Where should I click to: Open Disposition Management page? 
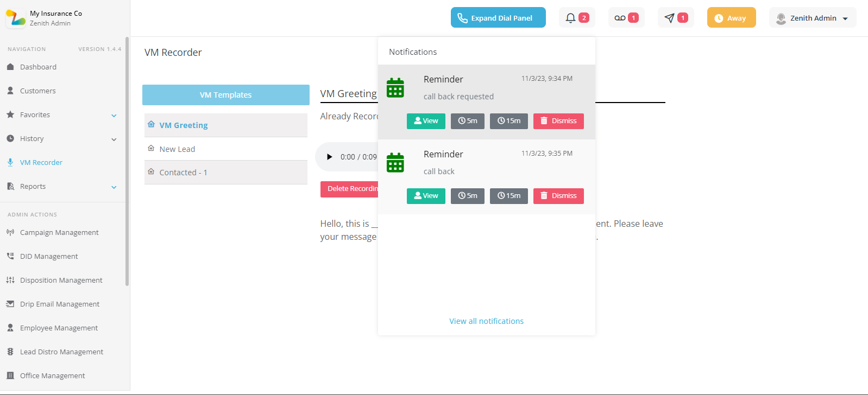tap(61, 280)
